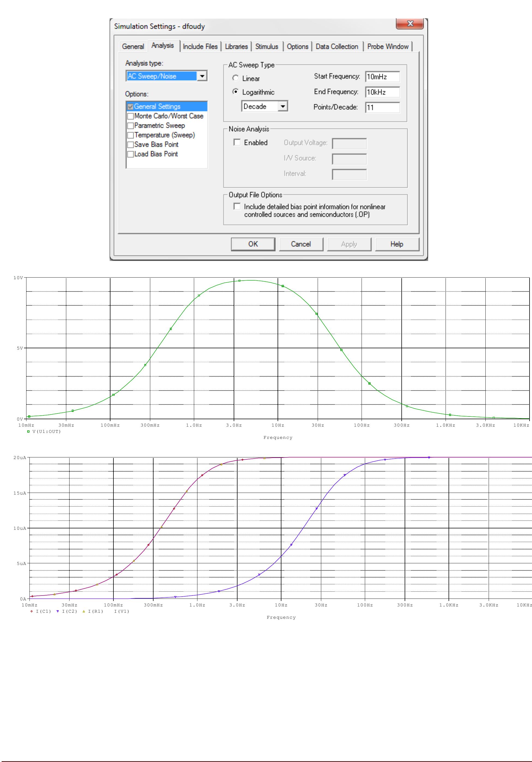Click the 10V axis label
This screenshot has height=762, width=532.
(x=18, y=278)
